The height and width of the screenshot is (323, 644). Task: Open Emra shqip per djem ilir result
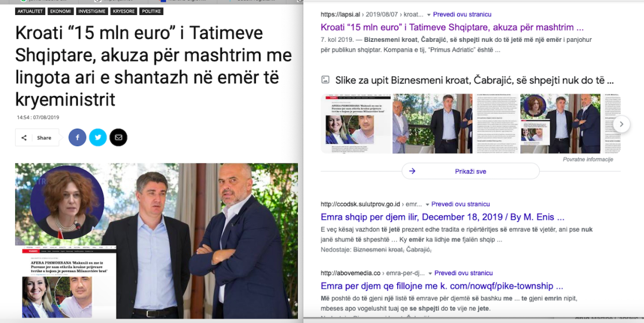443,217
